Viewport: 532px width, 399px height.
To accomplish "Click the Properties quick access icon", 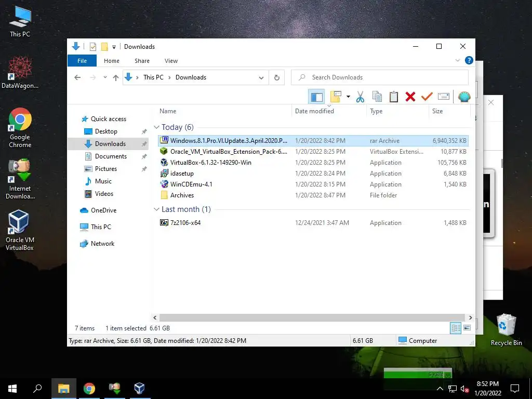I will 92,46.
